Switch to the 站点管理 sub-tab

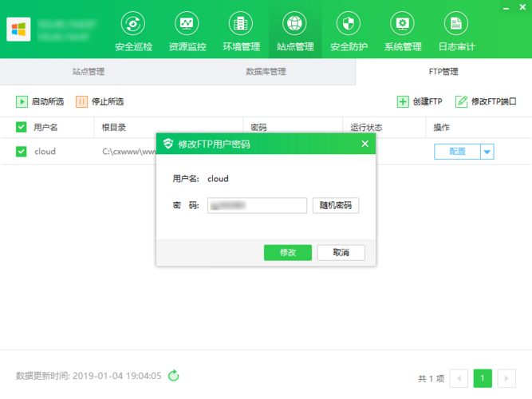[89, 72]
